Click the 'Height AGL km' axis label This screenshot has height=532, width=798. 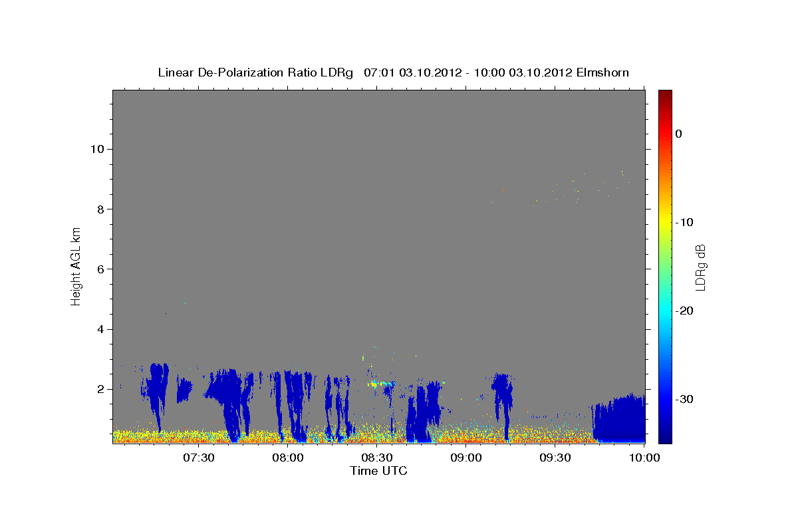(76, 266)
